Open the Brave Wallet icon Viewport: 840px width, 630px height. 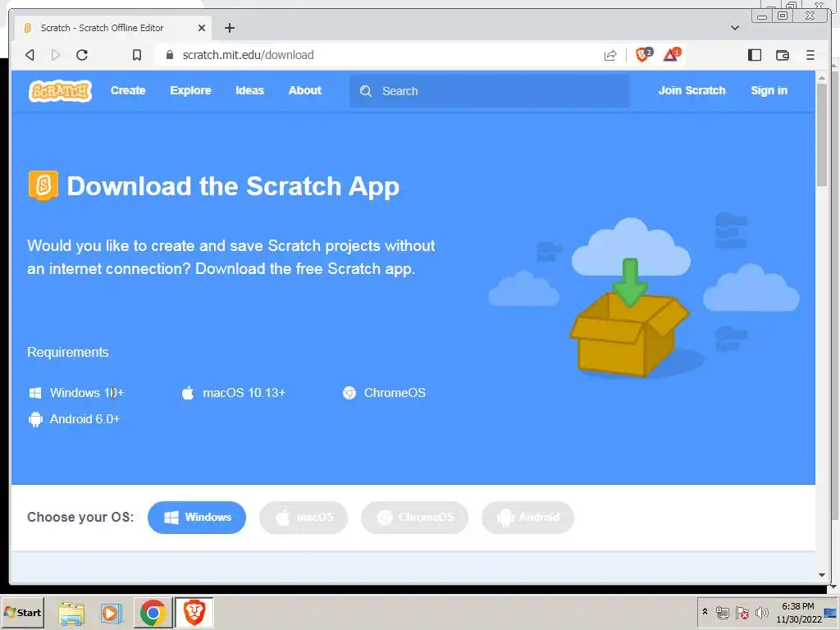(782, 55)
